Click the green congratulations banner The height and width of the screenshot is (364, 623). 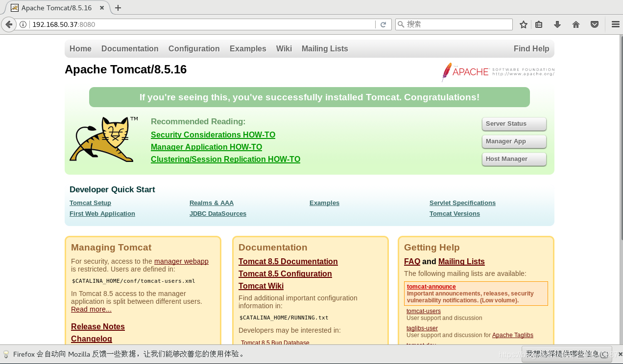pyautogui.click(x=310, y=97)
